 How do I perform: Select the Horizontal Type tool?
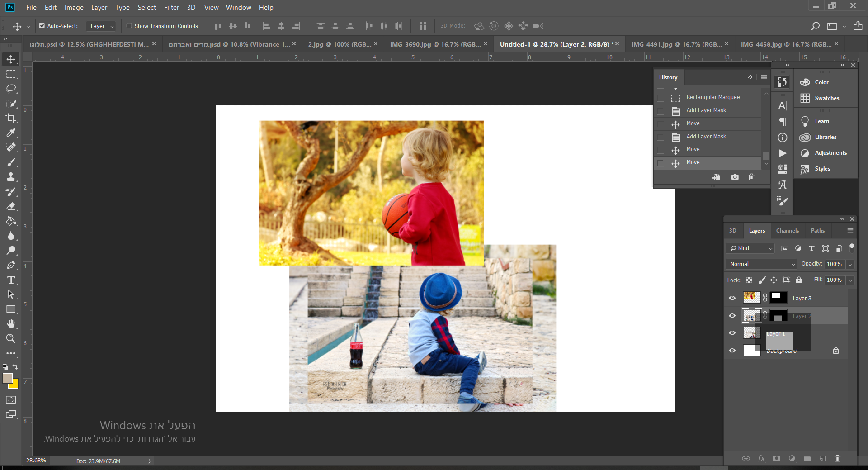(11, 280)
